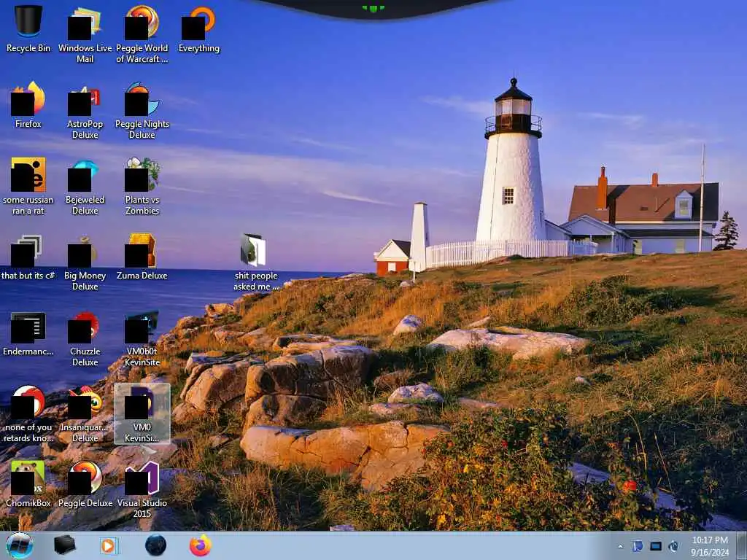Select Big Money Deluxe icon

click(x=85, y=262)
